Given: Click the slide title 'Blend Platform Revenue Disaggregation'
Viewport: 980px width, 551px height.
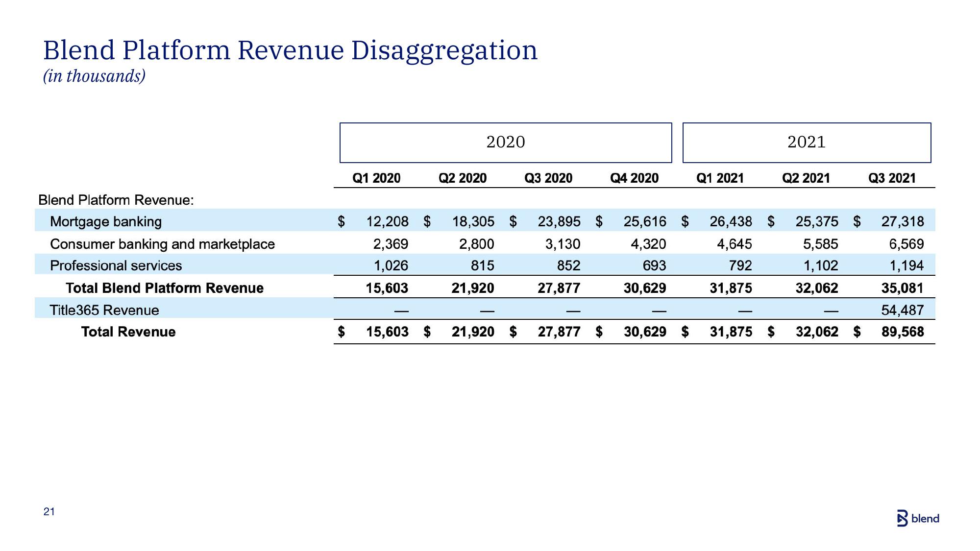Looking at the screenshot, I should (x=291, y=50).
